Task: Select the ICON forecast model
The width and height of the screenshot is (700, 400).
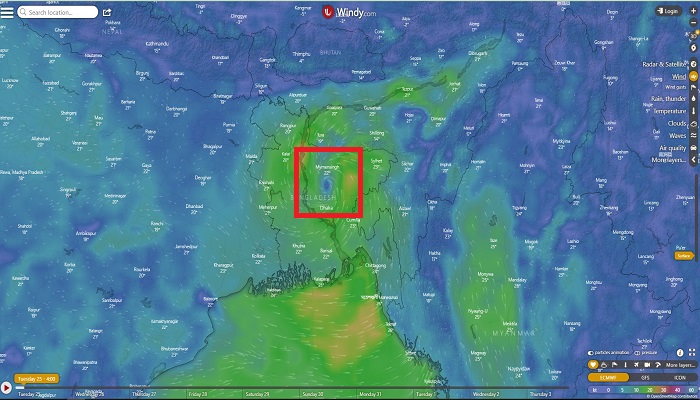Action: pos(679,377)
